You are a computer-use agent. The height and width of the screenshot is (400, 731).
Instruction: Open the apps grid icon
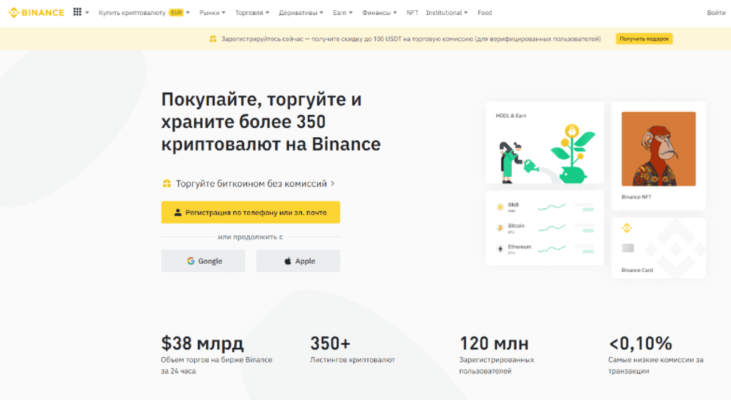click(x=77, y=12)
